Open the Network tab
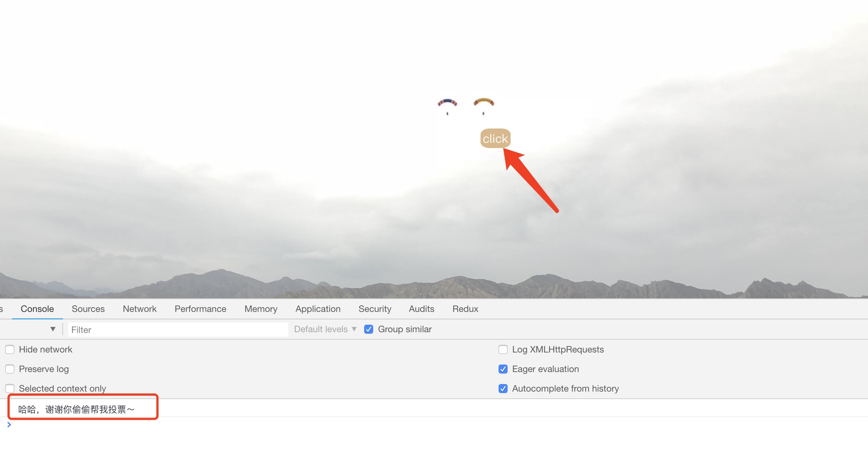The image size is (868, 475). tap(140, 309)
